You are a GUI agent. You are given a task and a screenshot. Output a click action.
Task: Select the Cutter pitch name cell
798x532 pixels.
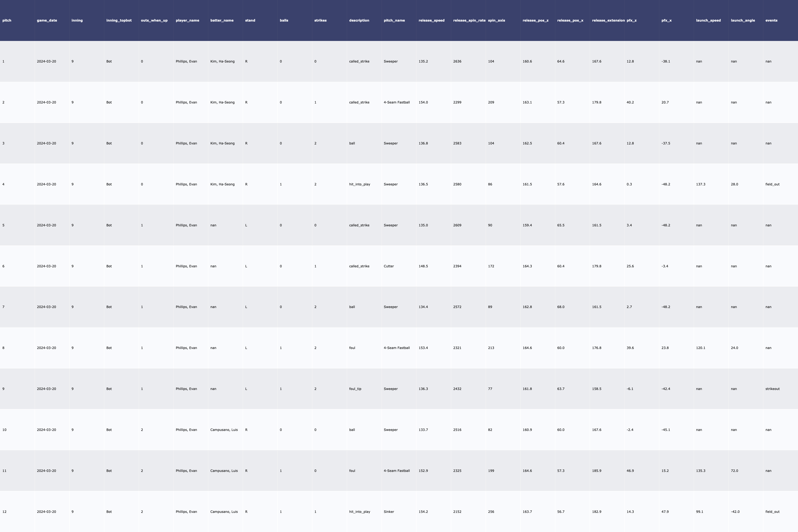pyautogui.click(x=388, y=266)
